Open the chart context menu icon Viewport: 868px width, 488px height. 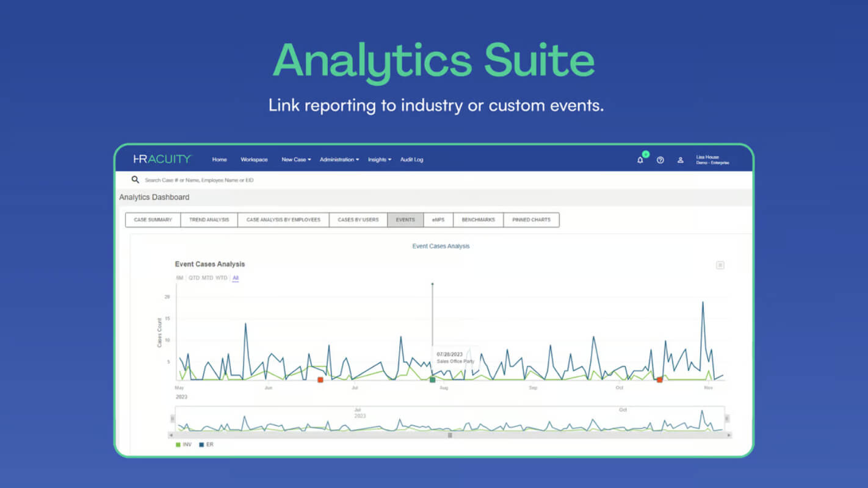[720, 265]
